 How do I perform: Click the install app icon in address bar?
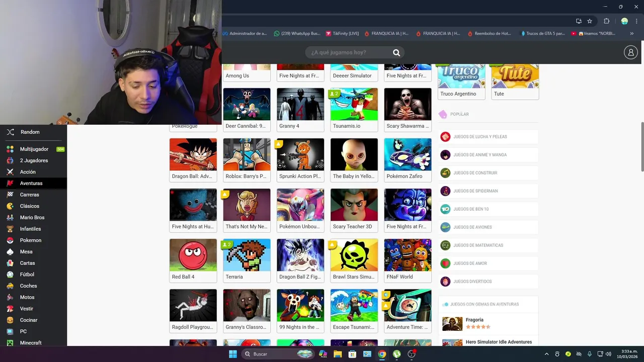(579, 21)
